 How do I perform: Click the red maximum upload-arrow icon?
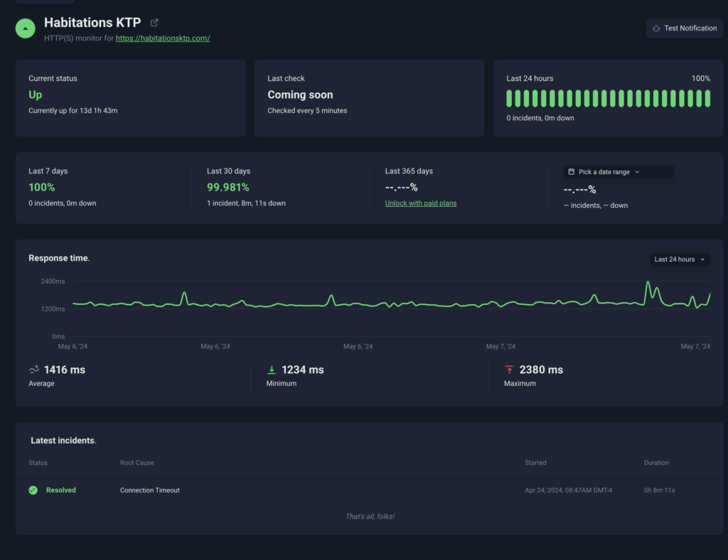pos(509,370)
